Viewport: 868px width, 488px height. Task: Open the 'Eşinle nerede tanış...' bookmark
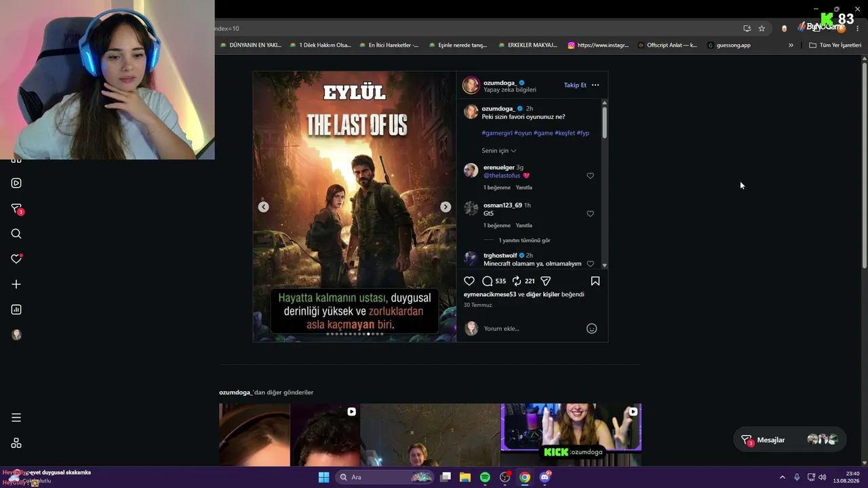pos(458,45)
